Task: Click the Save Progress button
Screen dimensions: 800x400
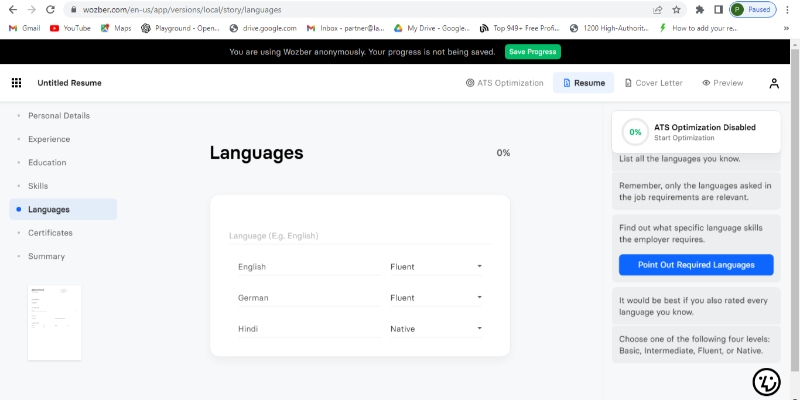Action: click(x=532, y=52)
